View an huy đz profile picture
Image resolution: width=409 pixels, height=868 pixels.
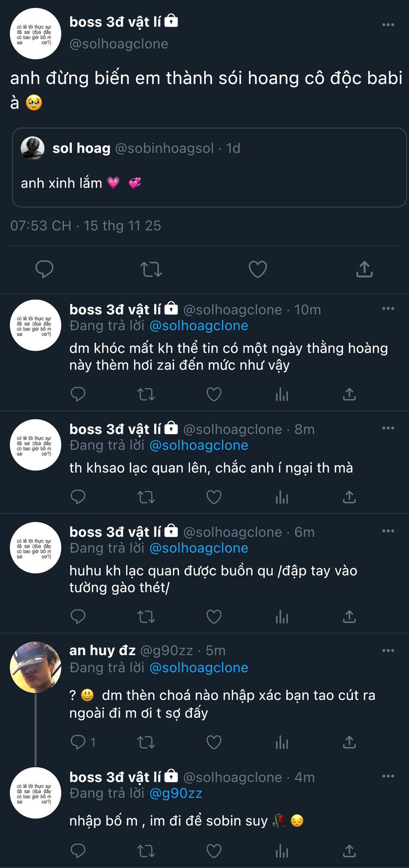coord(36,667)
